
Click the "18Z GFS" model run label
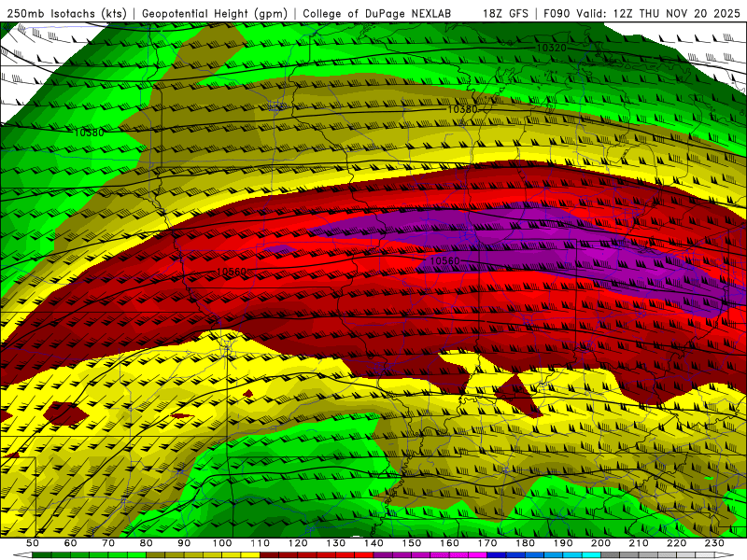pyautogui.click(x=505, y=13)
